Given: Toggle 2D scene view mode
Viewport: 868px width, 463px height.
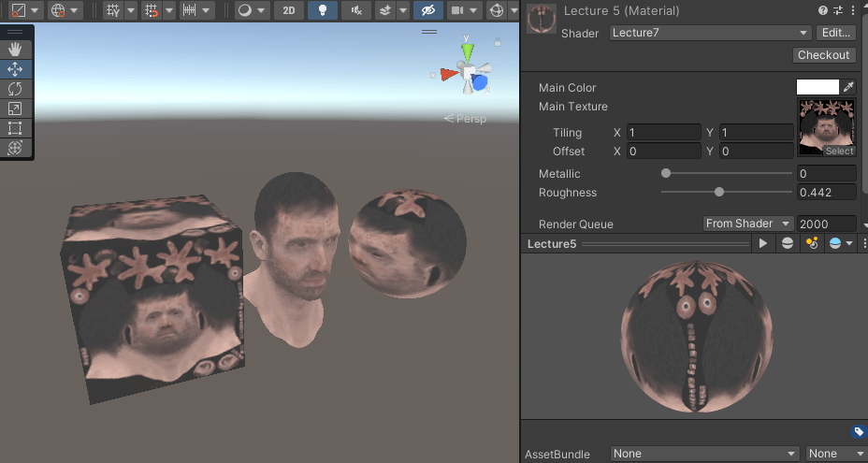Looking at the screenshot, I should coord(289,10).
